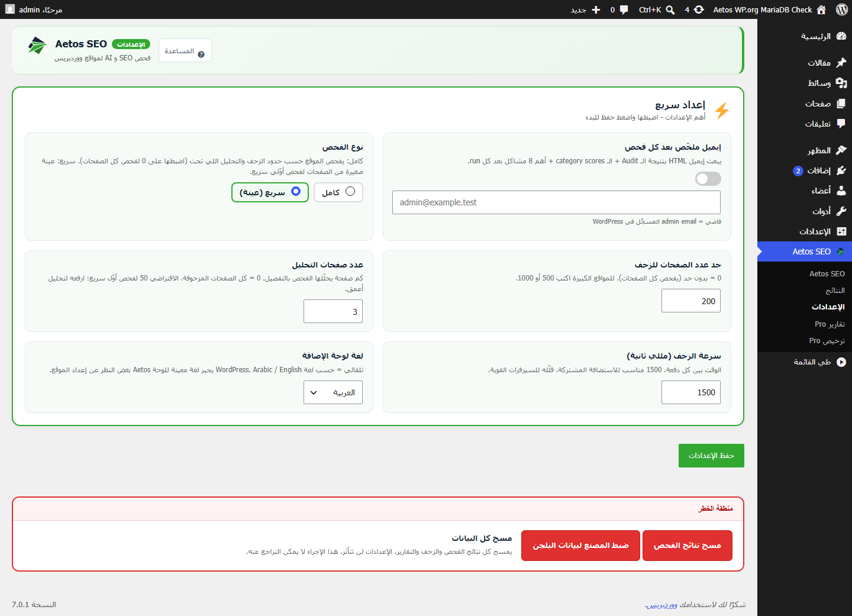Click the brush icon next to المظهر
852x616 pixels.
(x=841, y=150)
